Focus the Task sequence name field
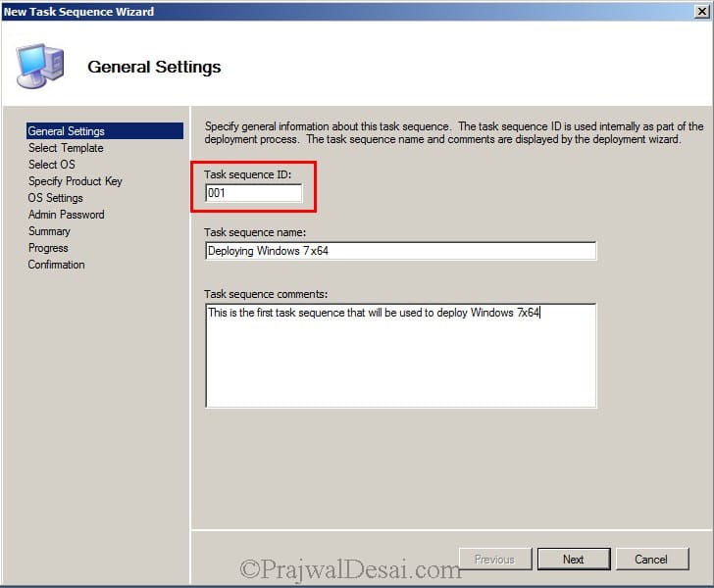This screenshot has width=714, height=588. (x=400, y=251)
